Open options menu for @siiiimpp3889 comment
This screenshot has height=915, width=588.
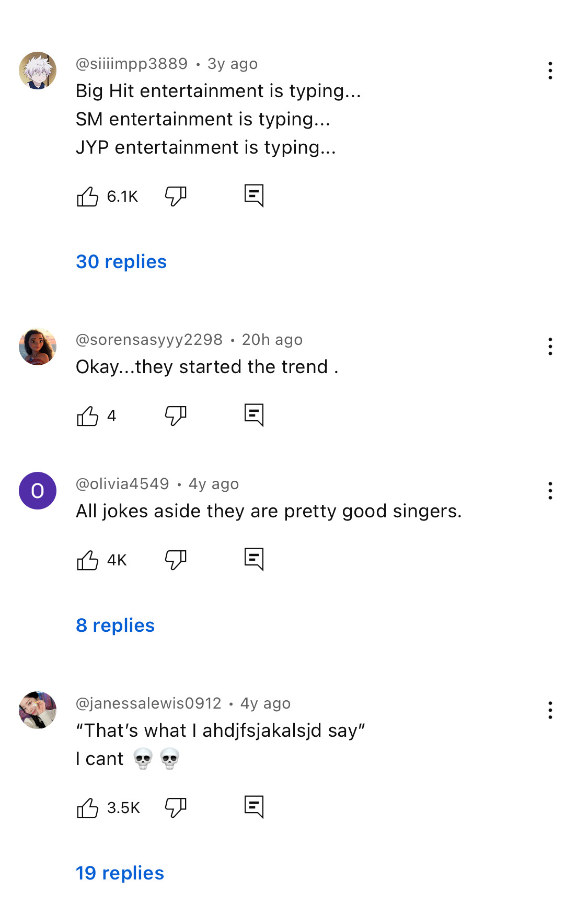click(x=550, y=71)
